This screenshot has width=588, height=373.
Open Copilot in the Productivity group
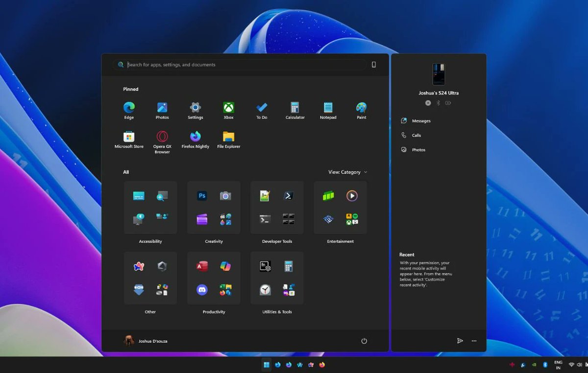[225, 266]
